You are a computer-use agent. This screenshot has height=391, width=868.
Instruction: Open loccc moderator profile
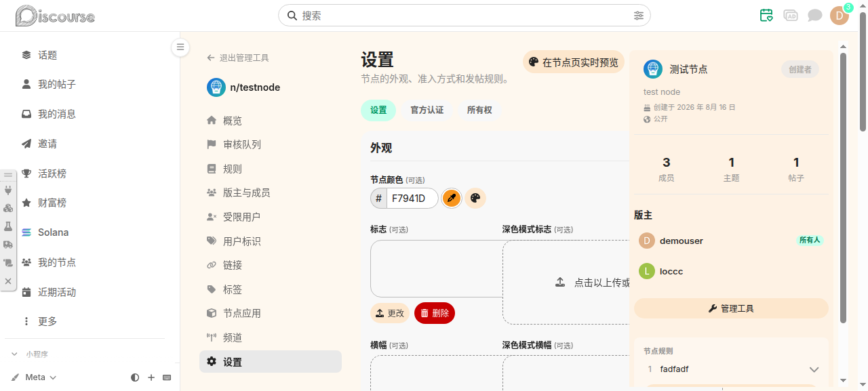click(671, 271)
